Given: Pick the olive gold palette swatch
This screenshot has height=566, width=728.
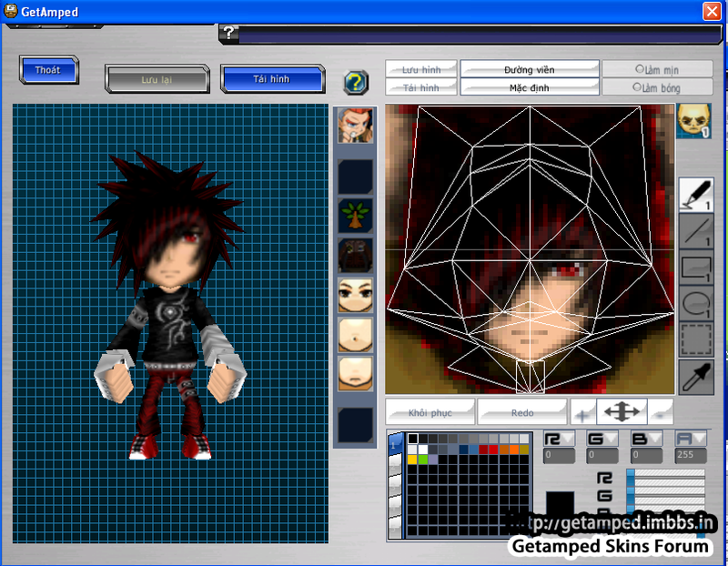Looking at the screenshot, I should pos(524,449).
